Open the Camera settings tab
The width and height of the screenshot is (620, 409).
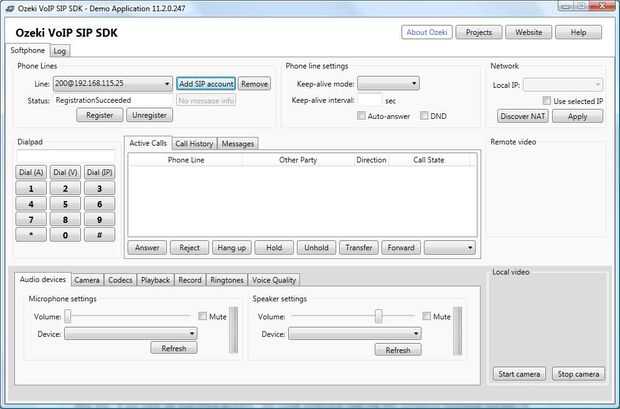tap(87, 280)
